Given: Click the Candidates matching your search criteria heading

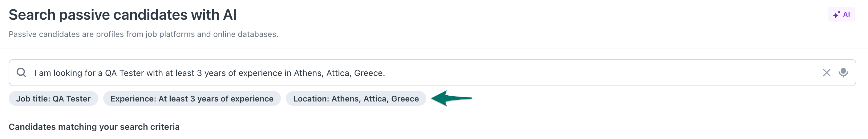Looking at the screenshot, I should pos(94,127).
